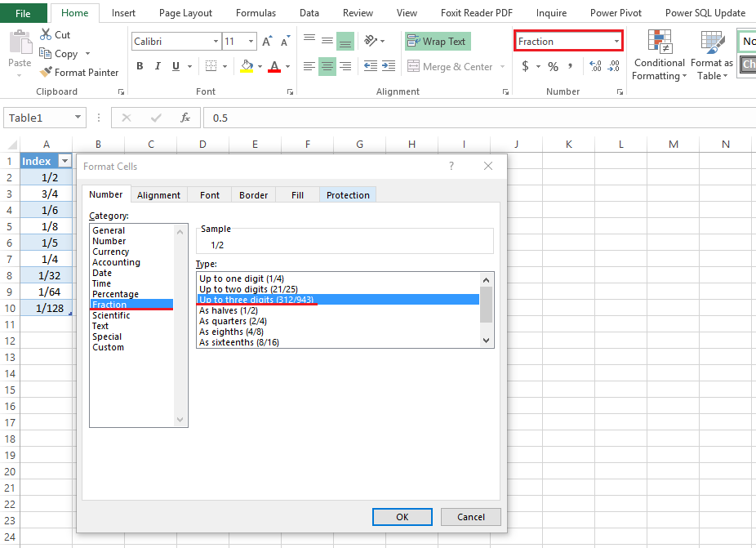Viewport: 756px width, 548px height.
Task: Click the Percent Style icon
Action: click(553, 67)
